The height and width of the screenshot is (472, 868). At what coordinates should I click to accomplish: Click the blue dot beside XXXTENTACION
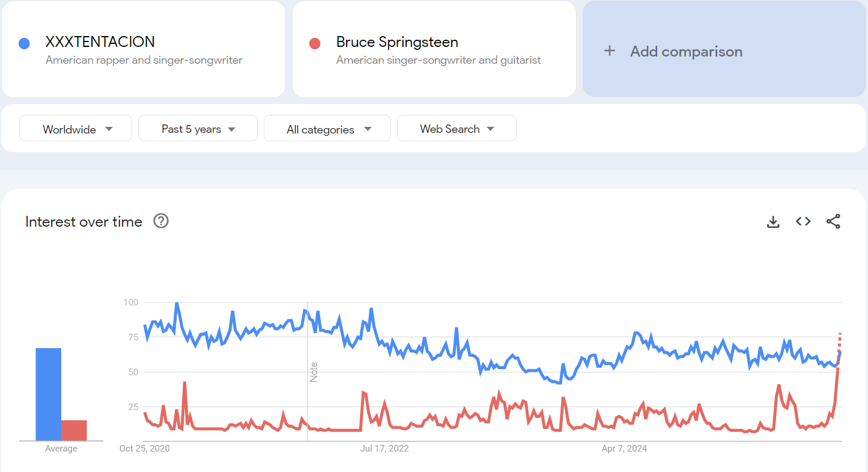click(x=24, y=43)
